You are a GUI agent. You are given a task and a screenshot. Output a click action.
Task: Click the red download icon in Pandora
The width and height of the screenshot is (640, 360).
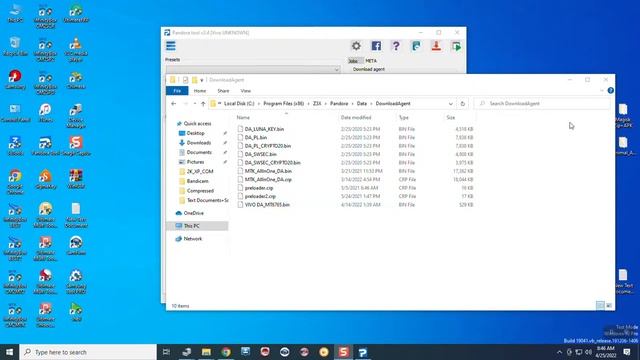click(x=436, y=46)
